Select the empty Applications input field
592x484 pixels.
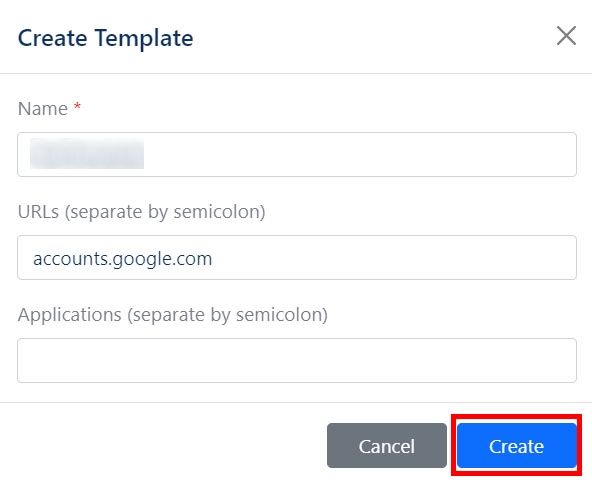pos(297,361)
